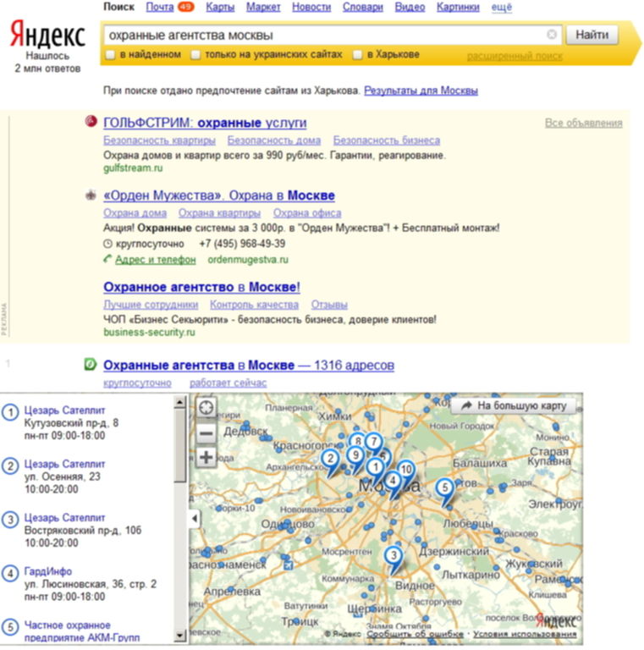Image resolution: width=644 pixels, height=650 pixels.
Task: Click map marker number 8
Action: pos(357,440)
